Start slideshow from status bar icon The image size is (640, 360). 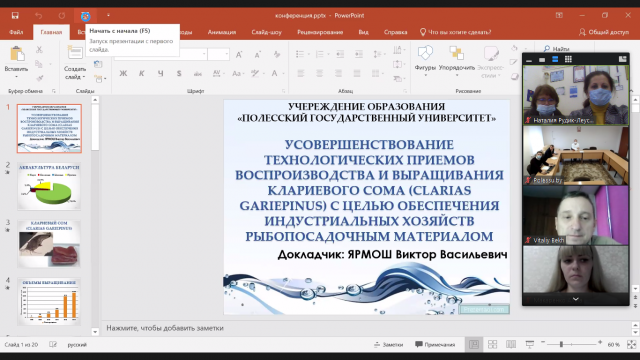(529, 344)
